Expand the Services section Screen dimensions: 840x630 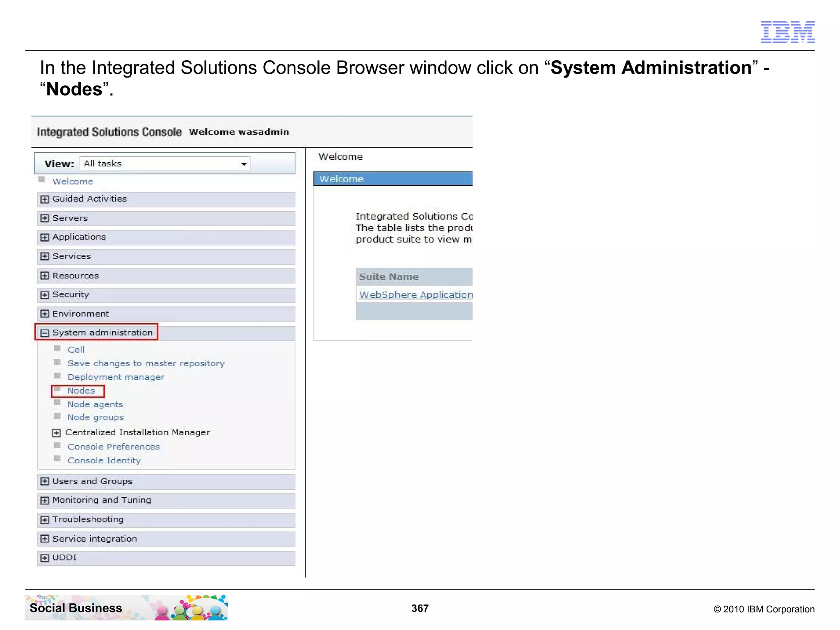tap(45, 256)
